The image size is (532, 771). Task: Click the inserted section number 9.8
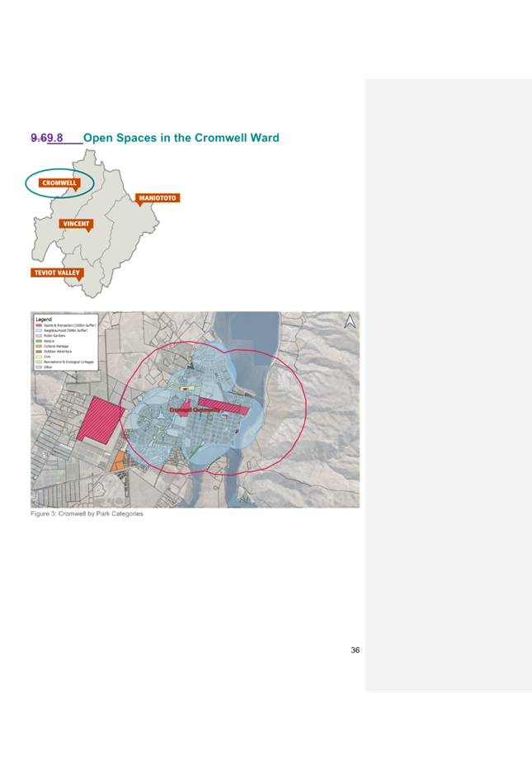(x=55, y=138)
